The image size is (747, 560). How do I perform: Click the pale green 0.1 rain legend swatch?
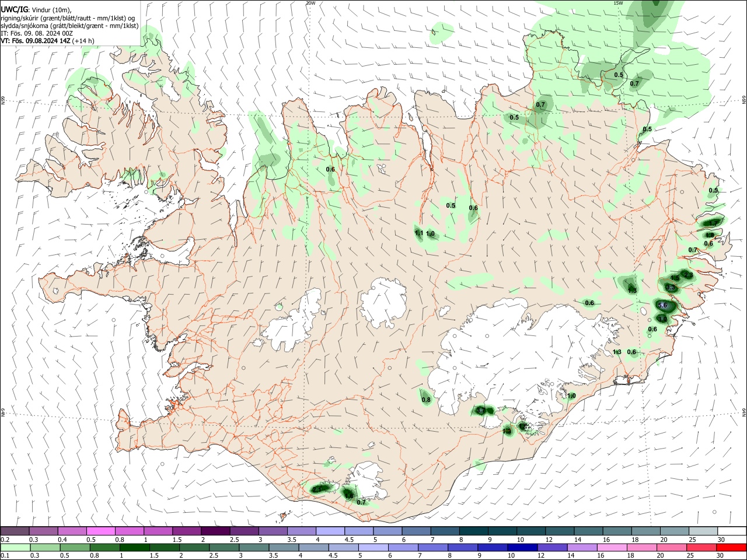(15, 547)
